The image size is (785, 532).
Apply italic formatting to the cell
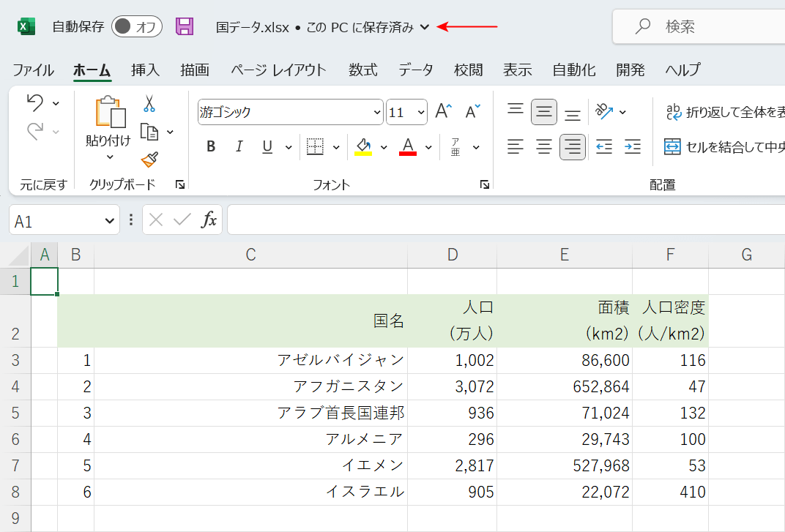(239, 147)
